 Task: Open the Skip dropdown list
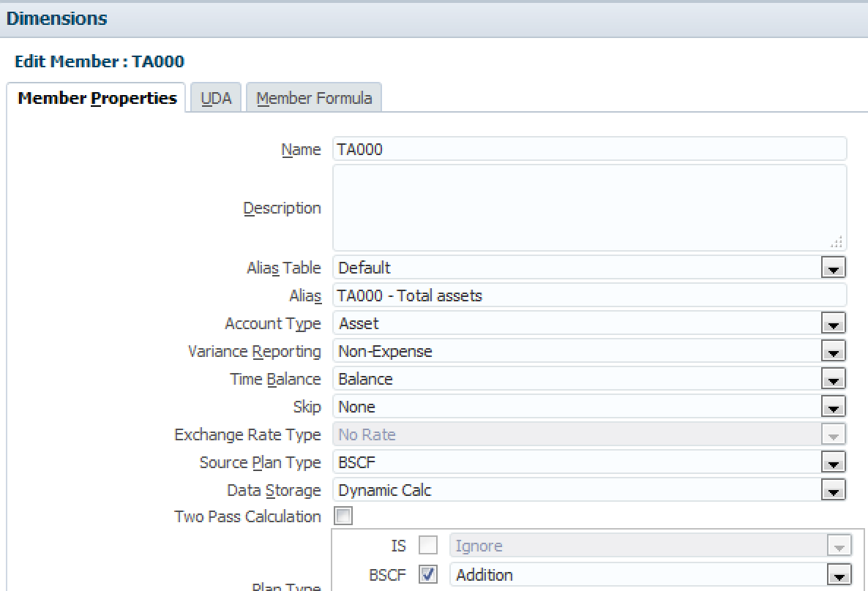(x=833, y=407)
